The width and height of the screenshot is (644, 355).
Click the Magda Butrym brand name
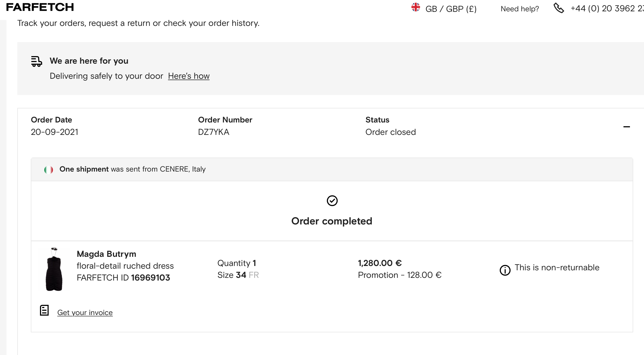click(x=106, y=254)
